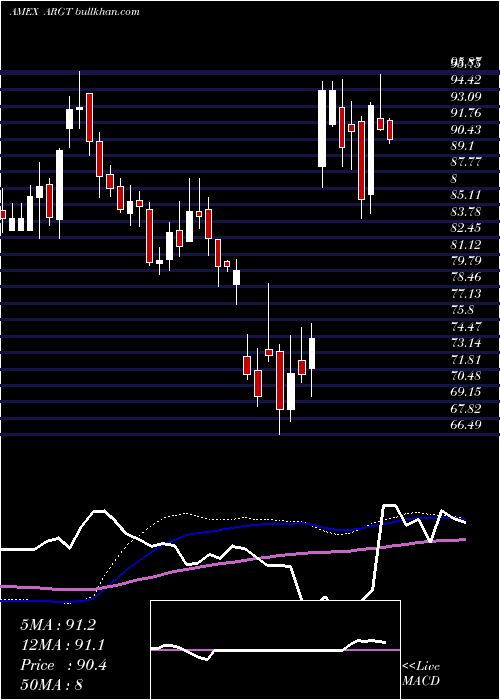
Task: Select the 71.81 price axis label
Action: coord(466,359)
